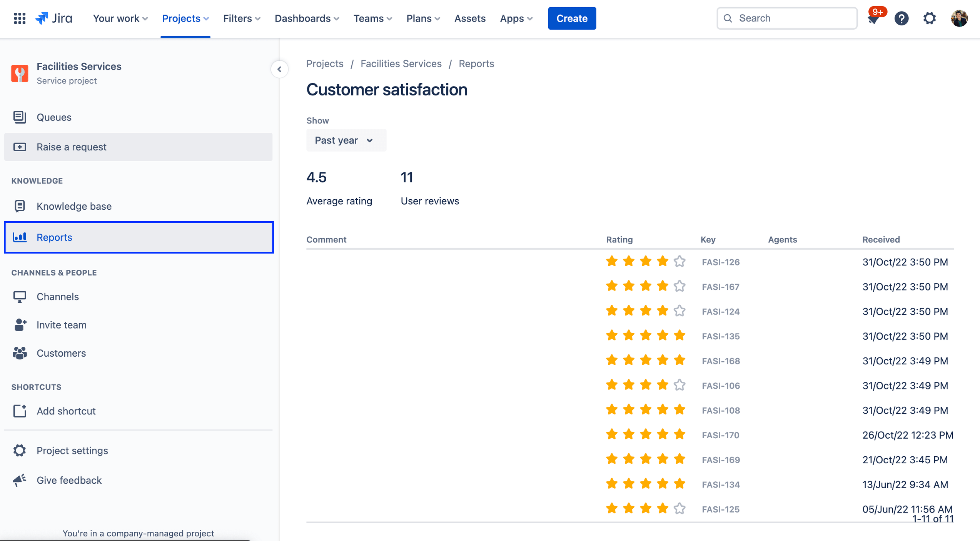Click the Queues icon in sidebar
The image size is (980, 541).
pos(20,117)
